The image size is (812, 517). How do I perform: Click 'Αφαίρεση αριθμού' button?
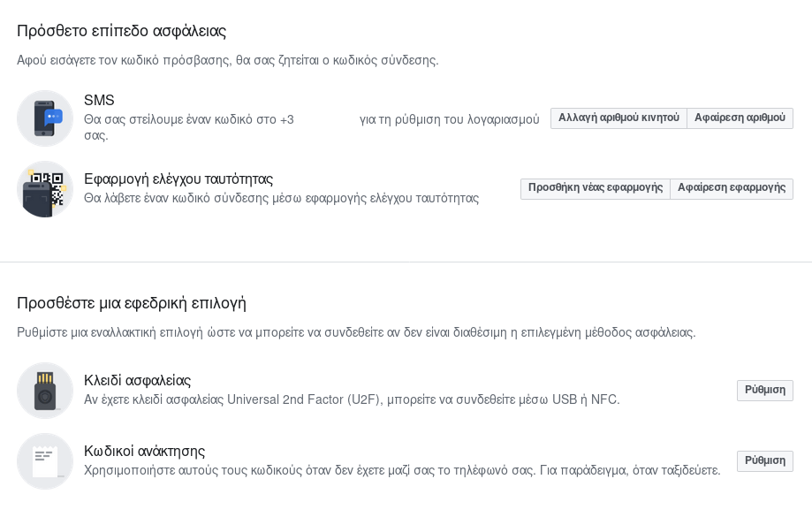740,118
